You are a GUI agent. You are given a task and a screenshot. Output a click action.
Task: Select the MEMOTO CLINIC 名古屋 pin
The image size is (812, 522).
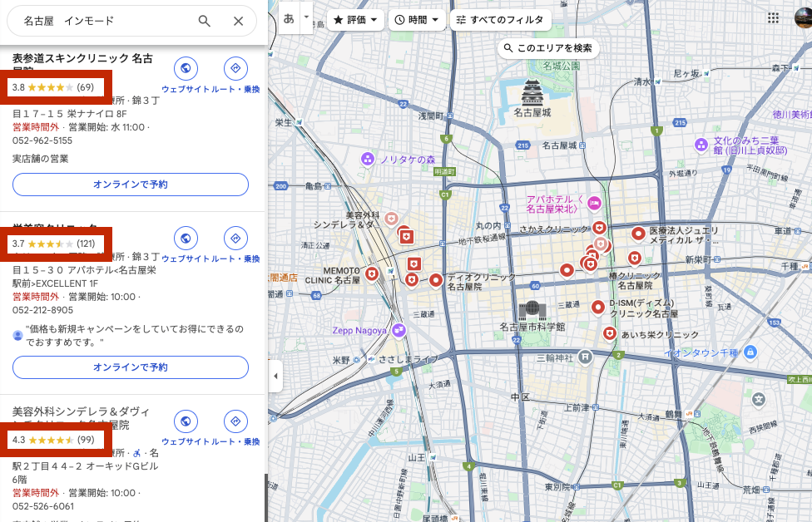click(371, 274)
